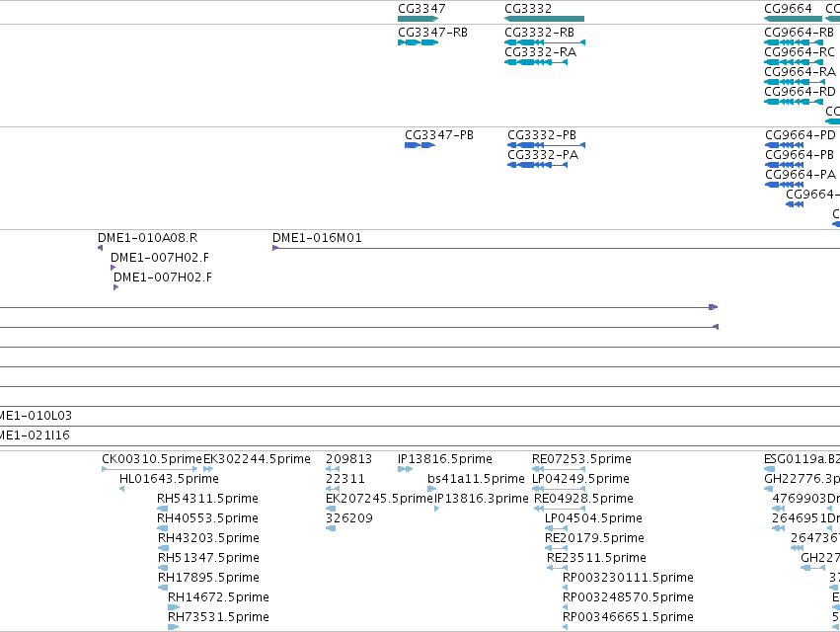This screenshot has height=632, width=840.
Task: Select the RE07253.5prime EST
Action: coord(559,469)
